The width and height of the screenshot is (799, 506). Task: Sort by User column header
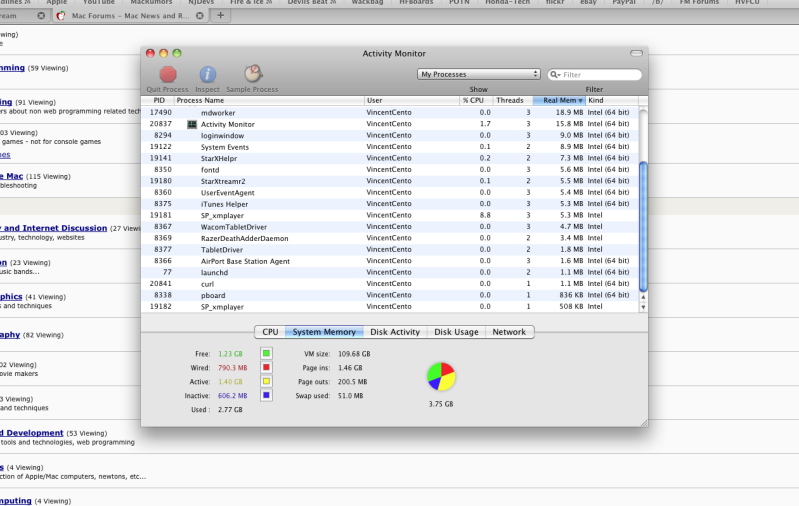[412, 100]
